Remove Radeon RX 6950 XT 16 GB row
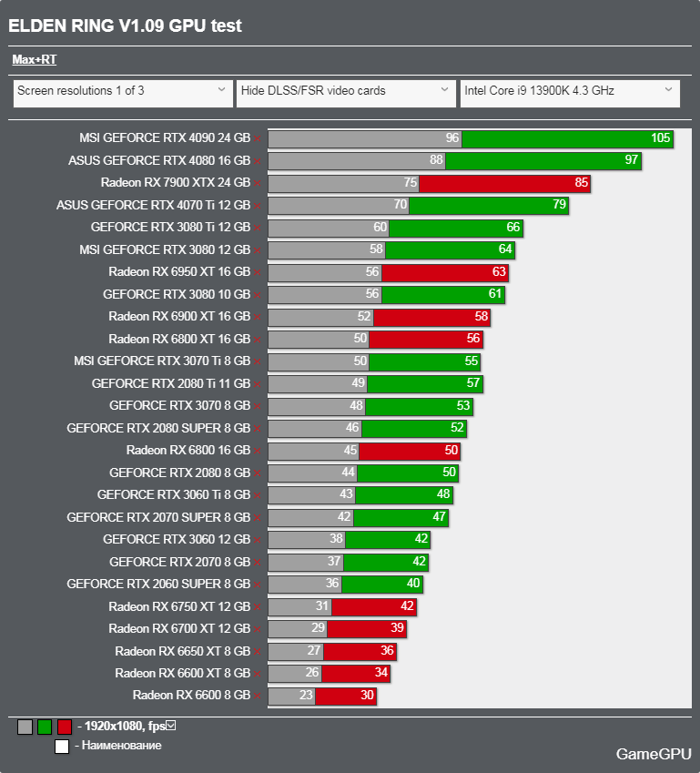The width and height of the screenshot is (700, 773). (258, 272)
